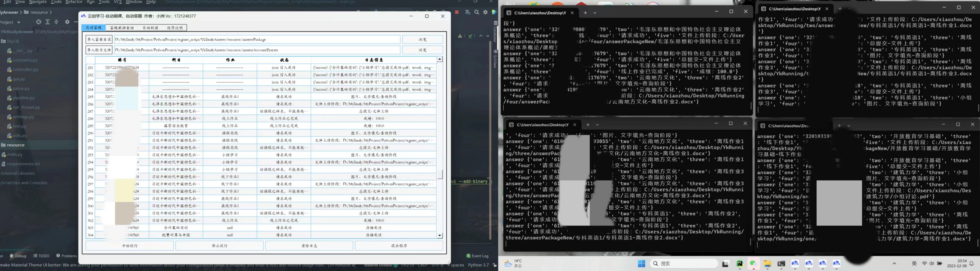Click the 退出程序 button
Viewport: 980px width, 271px height.
tap(399, 246)
